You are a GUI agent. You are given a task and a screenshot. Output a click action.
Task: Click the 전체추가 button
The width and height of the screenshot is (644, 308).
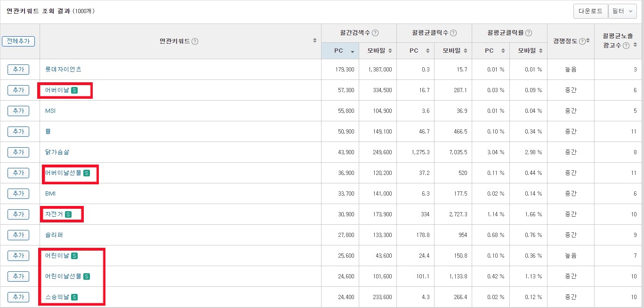pyautogui.click(x=19, y=41)
